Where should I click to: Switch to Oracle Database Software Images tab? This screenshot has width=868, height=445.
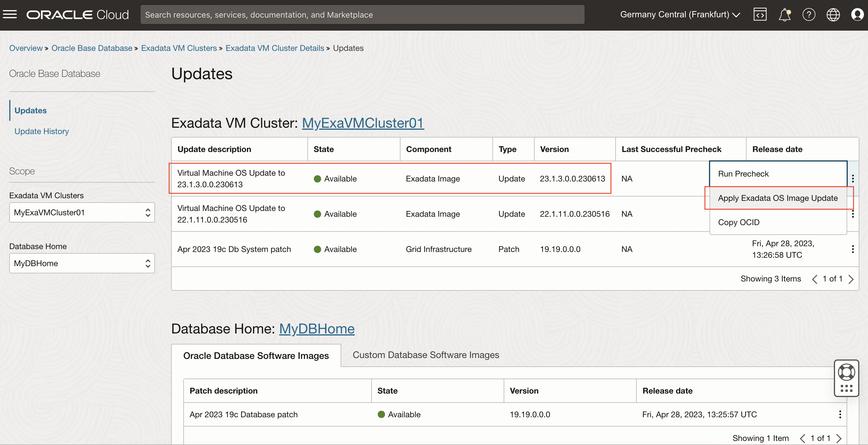[256, 356]
